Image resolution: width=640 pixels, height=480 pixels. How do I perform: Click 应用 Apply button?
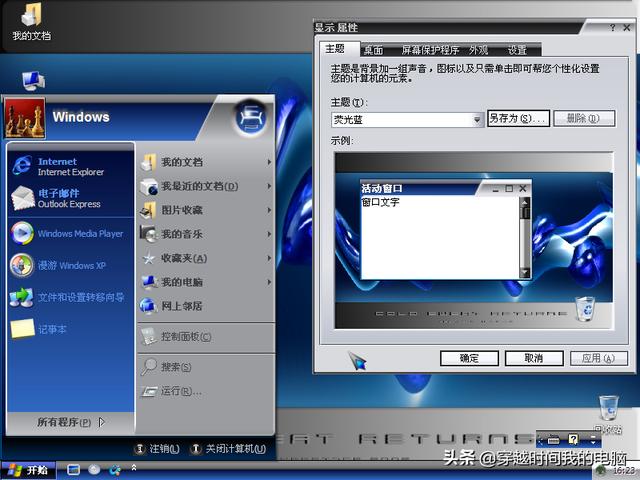(598, 358)
